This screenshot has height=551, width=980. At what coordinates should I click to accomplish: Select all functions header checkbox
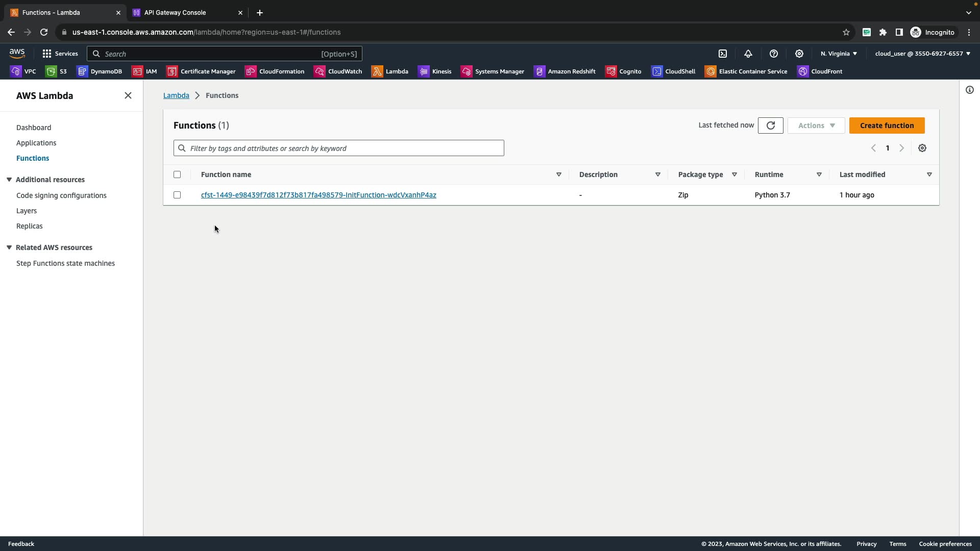[x=177, y=174]
